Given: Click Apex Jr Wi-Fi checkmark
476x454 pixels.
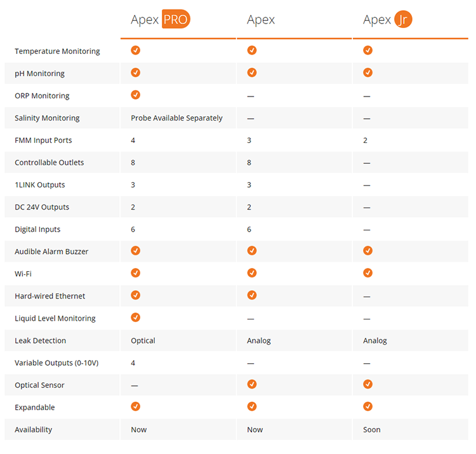Looking at the screenshot, I should tap(367, 272).
